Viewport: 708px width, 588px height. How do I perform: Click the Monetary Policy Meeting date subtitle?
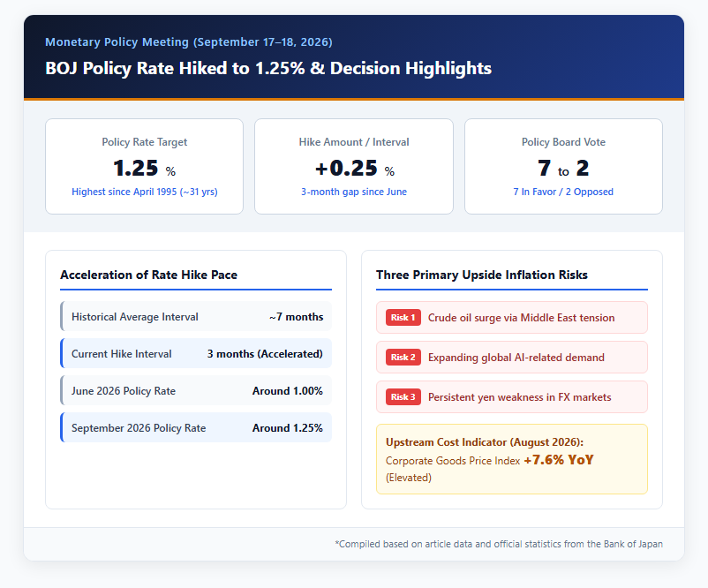(189, 42)
